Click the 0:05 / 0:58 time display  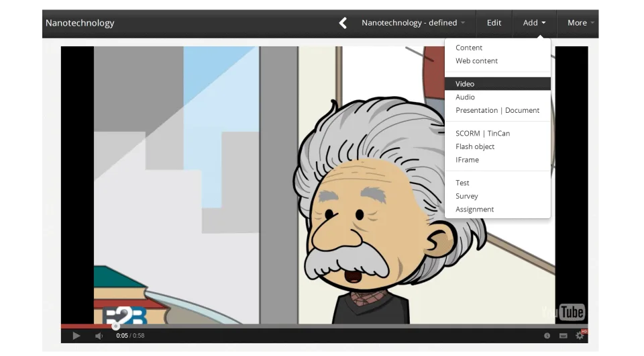pyautogui.click(x=130, y=336)
